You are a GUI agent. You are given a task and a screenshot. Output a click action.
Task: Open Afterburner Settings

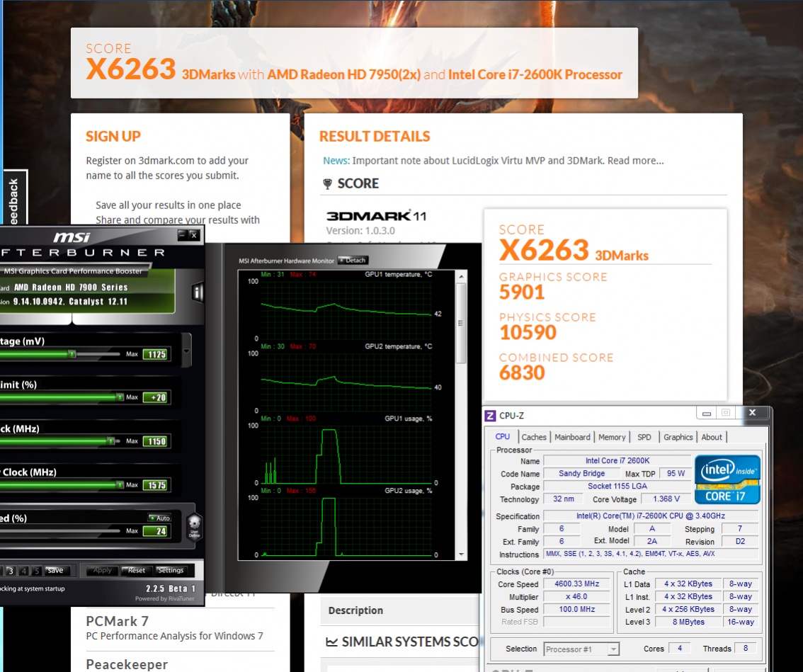pyautogui.click(x=171, y=570)
